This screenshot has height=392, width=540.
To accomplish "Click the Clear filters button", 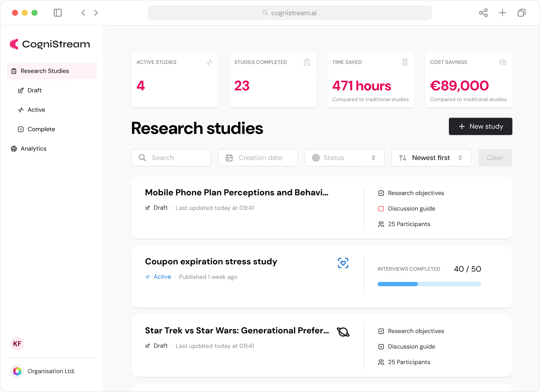I will pyautogui.click(x=495, y=158).
